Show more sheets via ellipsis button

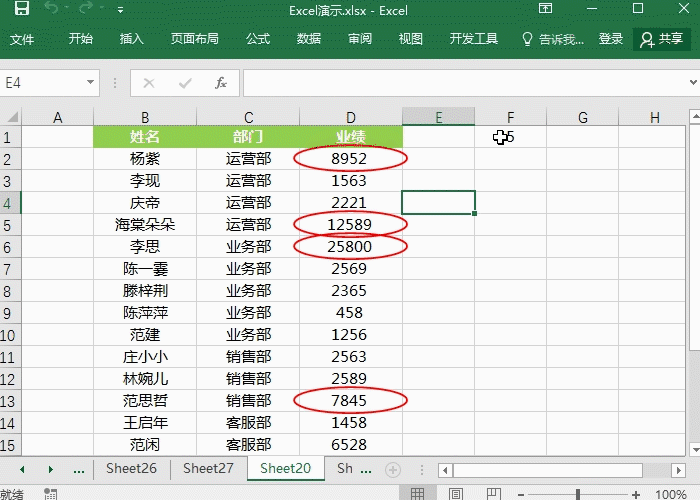[x=79, y=469]
